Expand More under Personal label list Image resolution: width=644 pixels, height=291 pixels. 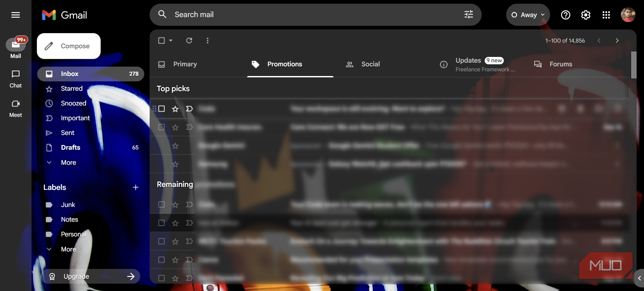tap(68, 249)
